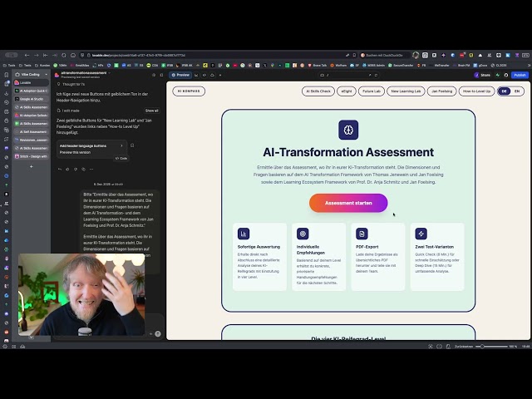Click the KI KOMPASS logo button
The width and height of the screenshot is (532, 399).
point(189,91)
